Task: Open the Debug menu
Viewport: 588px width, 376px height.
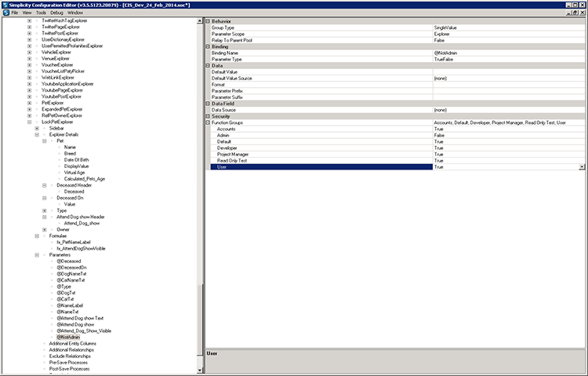Action: pos(56,13)
